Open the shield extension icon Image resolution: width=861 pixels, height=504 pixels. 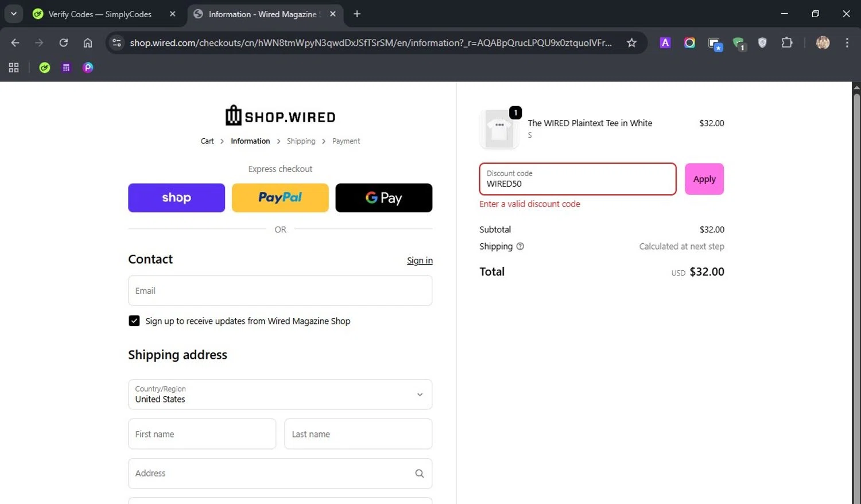point(762,42)
